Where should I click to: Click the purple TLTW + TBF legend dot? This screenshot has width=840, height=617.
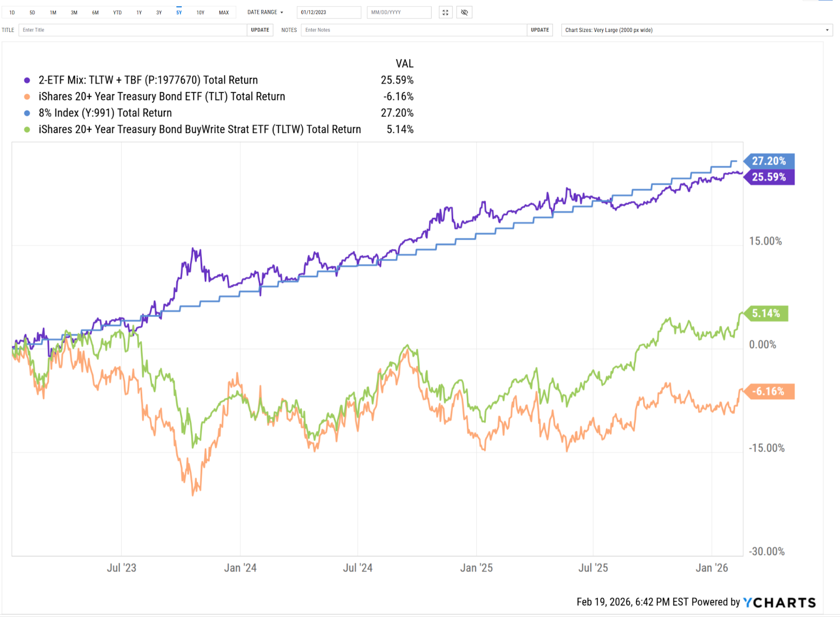[x=27, y=80]
